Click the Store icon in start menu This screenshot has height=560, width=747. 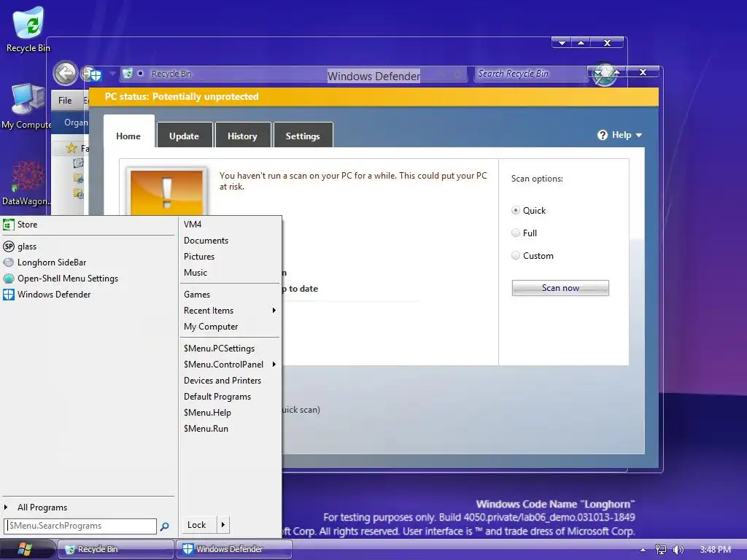9,225
